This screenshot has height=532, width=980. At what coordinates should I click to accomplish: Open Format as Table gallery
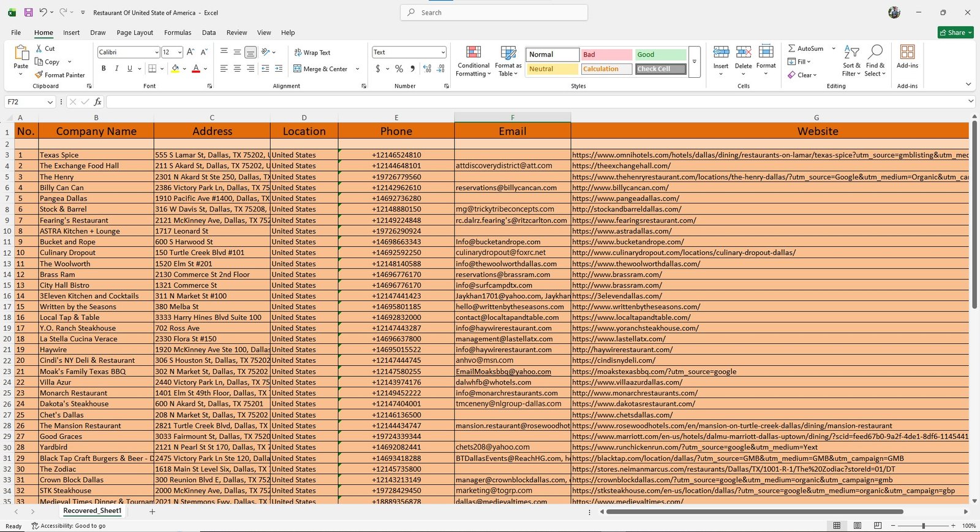coord(508,61)
